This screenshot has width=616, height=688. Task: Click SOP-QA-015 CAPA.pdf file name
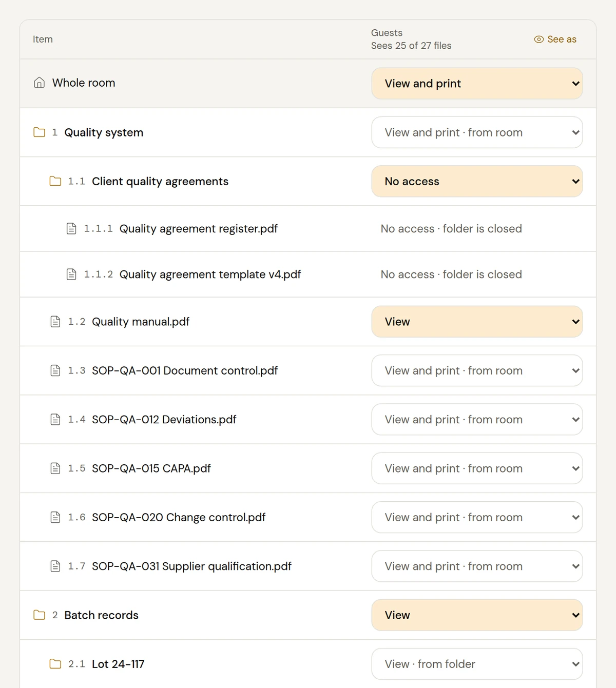tap(151, 468)
